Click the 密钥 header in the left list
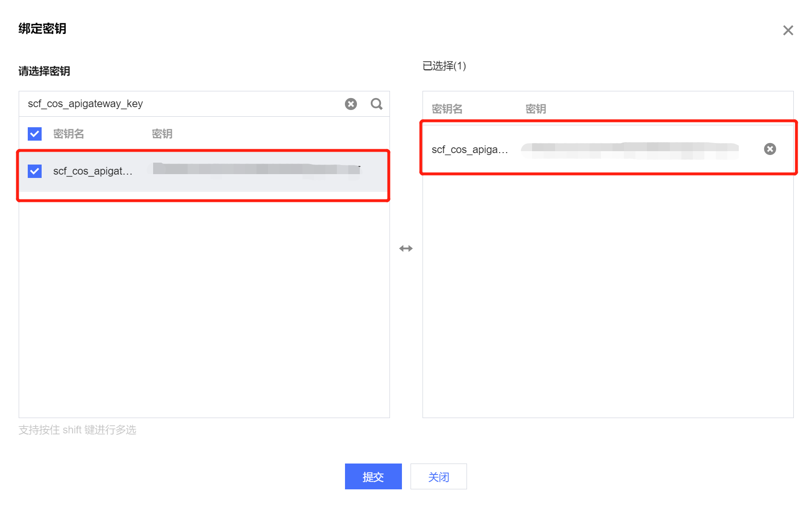 point(162,134)
